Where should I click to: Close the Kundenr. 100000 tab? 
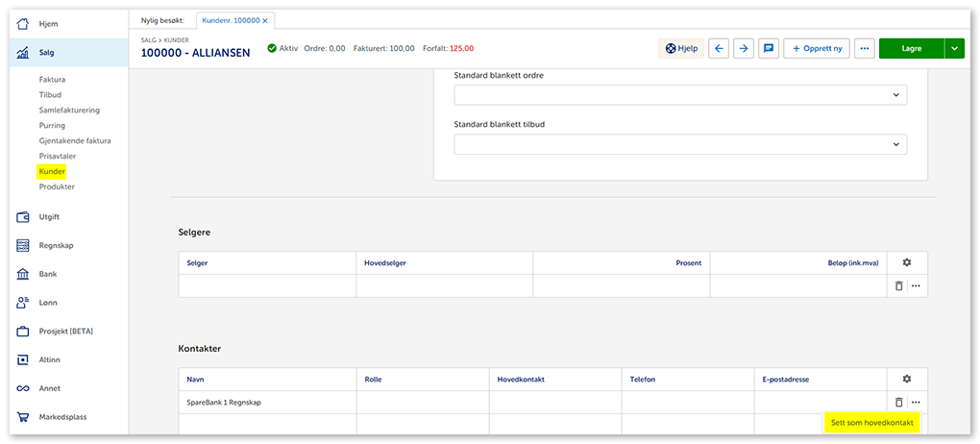pos(265,20)
